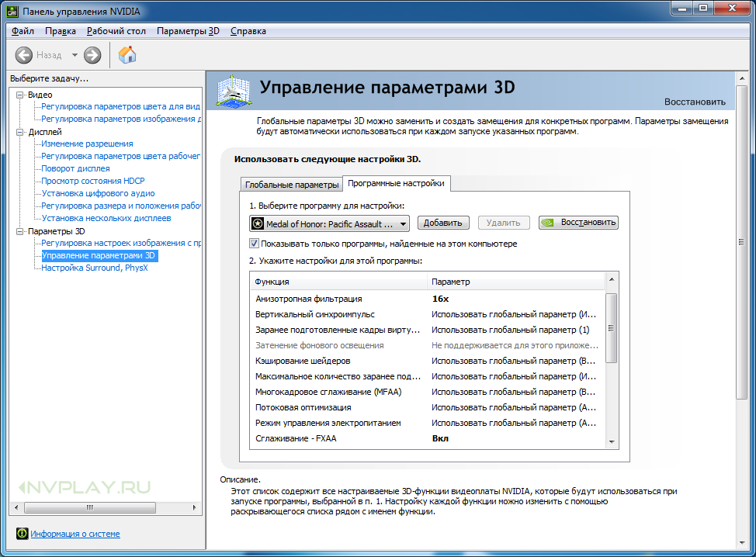
Task: Select Режим управления электропитанием row
Action: (x=427, y=423)
